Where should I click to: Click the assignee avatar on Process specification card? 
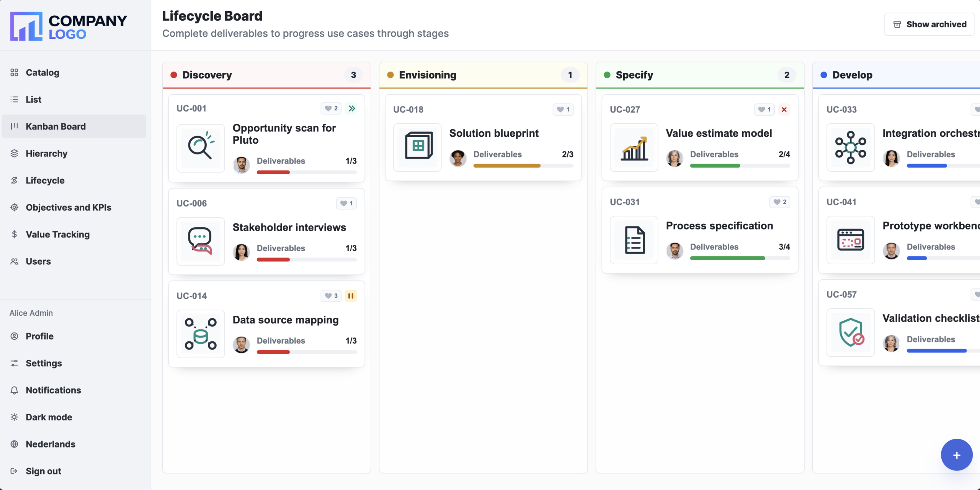(x=675, y=251)
